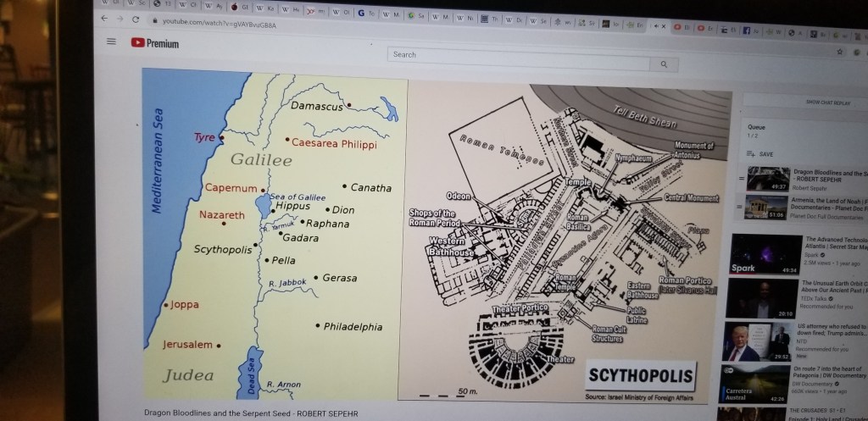Click the YouTube Premium logo
868x421 pixels.
click(x=155, y=44)
